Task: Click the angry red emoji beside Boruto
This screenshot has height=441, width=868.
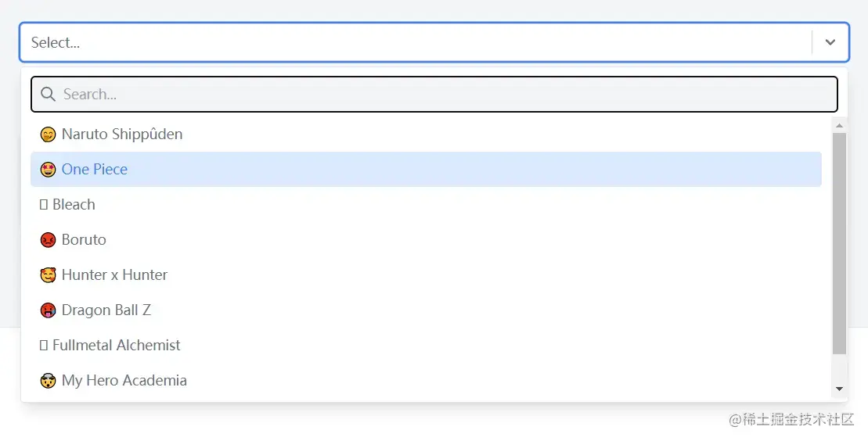Action: point(48,240)
